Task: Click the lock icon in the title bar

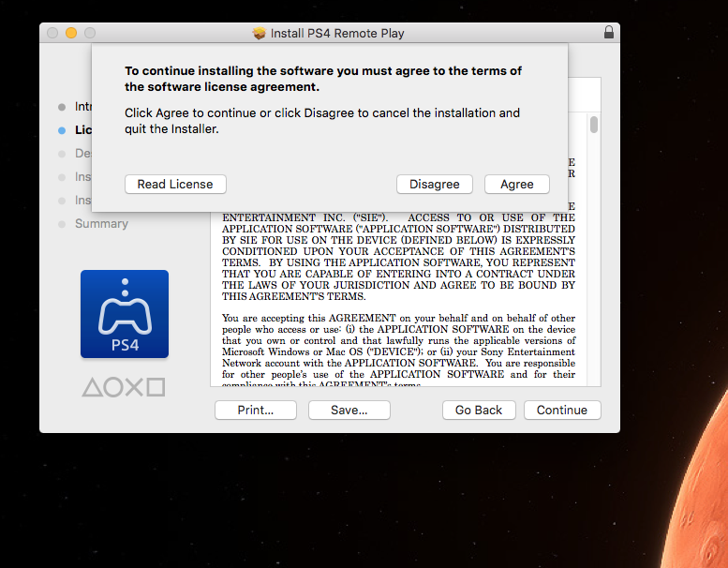Action: (x=609, y=33)
